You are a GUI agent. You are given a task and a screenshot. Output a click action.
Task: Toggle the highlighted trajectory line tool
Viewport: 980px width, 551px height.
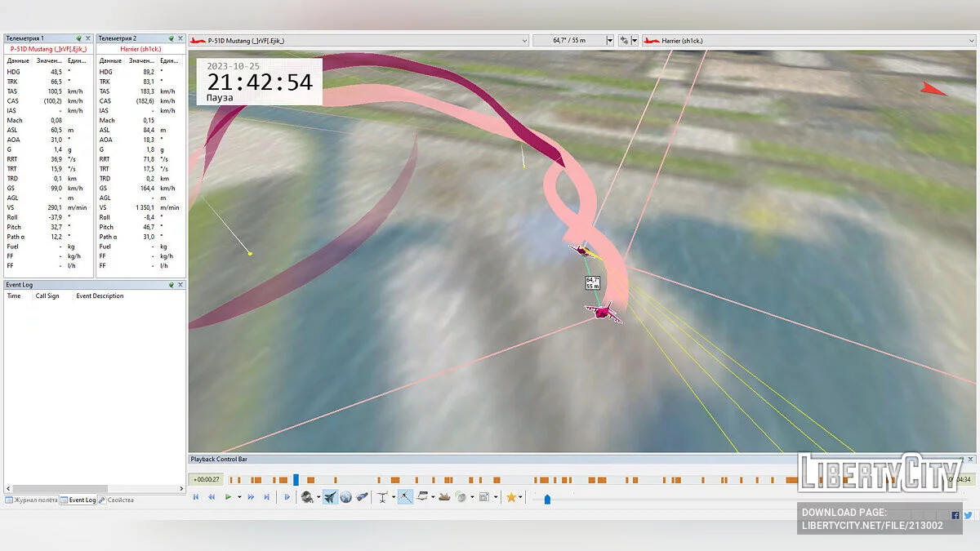405,497
